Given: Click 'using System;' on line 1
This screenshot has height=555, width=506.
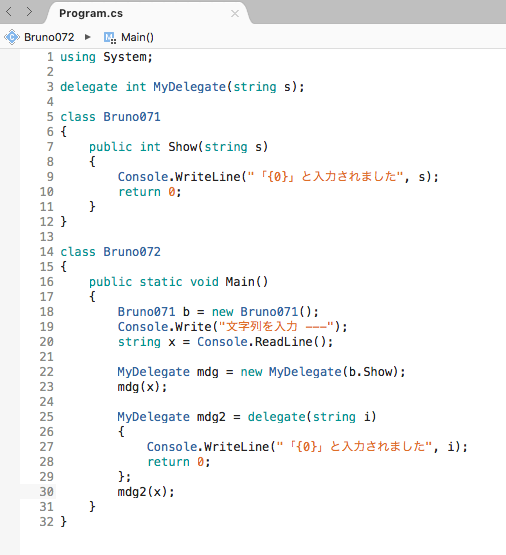Looking at the screenshot, I should [x=106, y=57].
